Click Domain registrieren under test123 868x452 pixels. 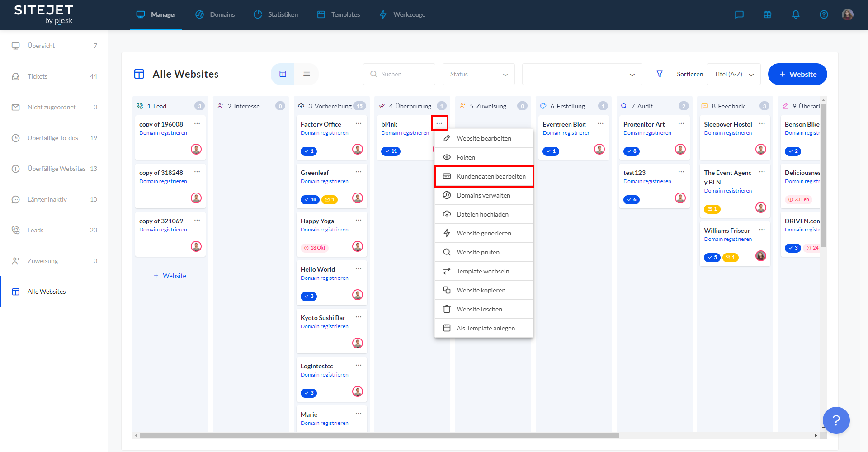[x=647, y=181]
